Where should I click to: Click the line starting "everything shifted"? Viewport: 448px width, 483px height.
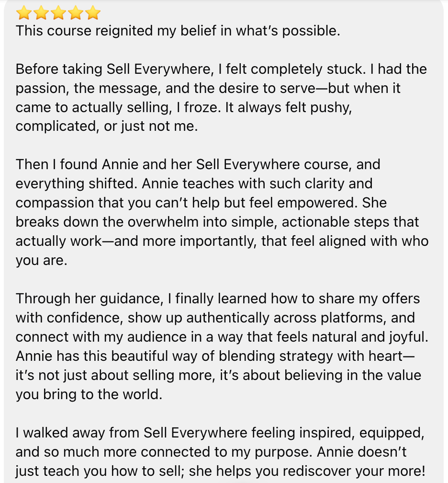pos(194,184)
